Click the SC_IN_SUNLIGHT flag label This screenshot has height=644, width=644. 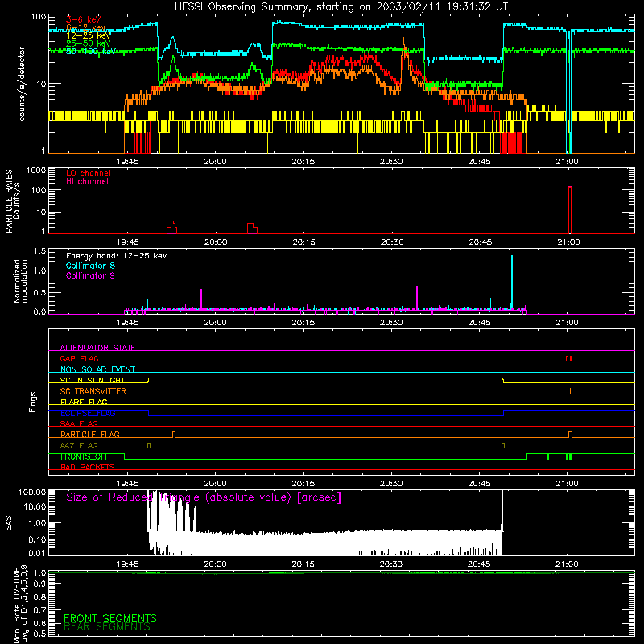[x=93, y=380]
